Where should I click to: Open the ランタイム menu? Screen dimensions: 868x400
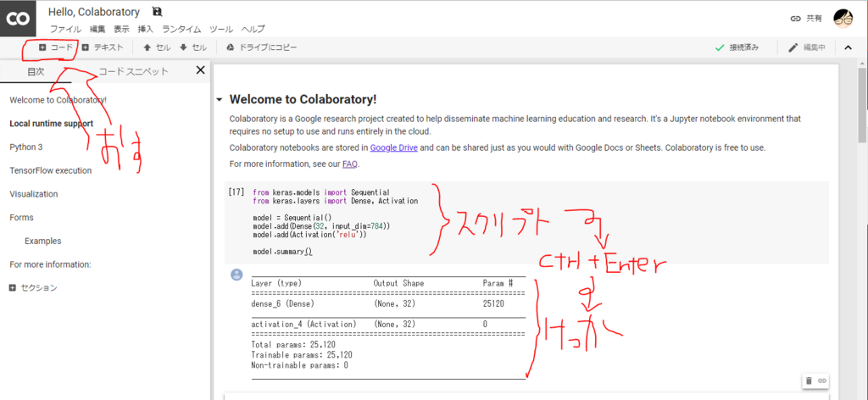point(181,30)
